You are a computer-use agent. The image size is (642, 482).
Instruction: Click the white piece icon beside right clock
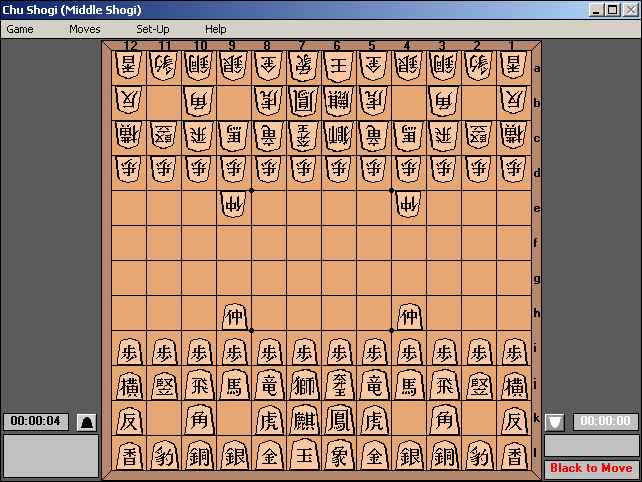[x=555, y=422]
